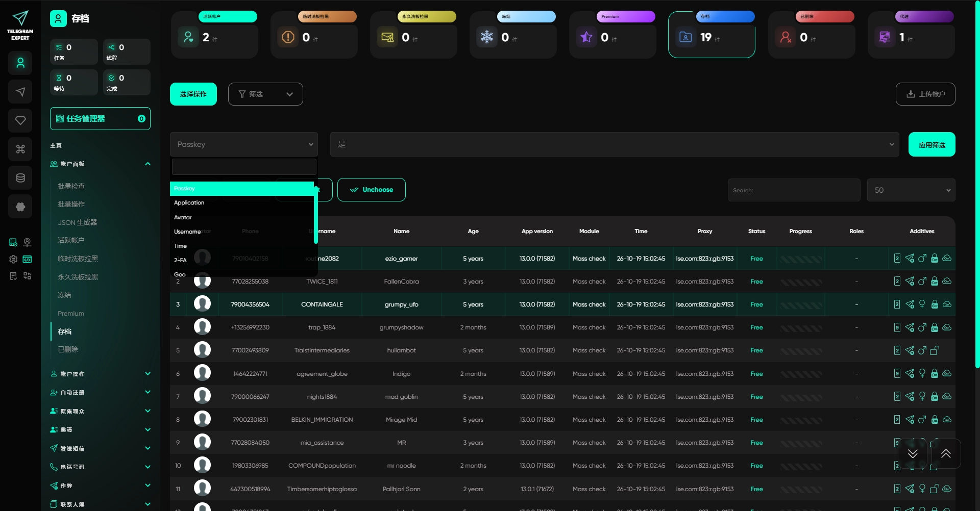Click the document checklist icon in sidebar
This screenshot has width=980, height=511.
(13, 276)
